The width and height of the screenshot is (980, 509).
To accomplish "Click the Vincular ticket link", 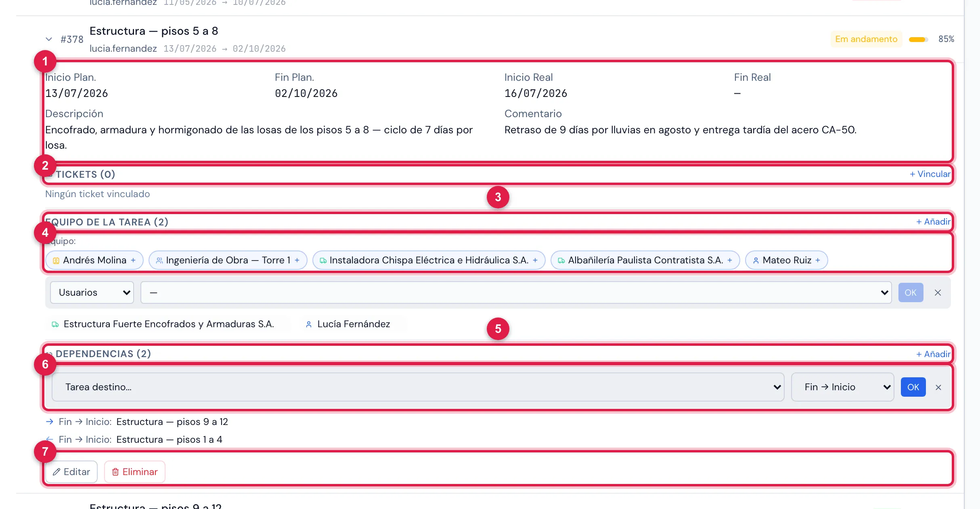I will click(930, 174).
